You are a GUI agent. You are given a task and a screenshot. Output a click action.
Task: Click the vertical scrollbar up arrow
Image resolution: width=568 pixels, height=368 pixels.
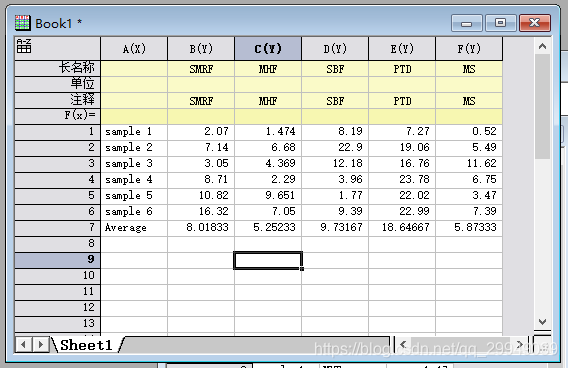542,46
